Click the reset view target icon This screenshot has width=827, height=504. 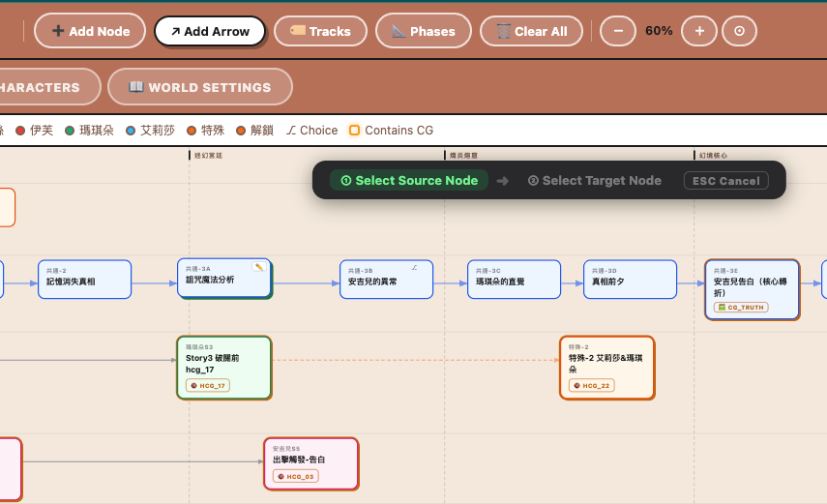740,31
